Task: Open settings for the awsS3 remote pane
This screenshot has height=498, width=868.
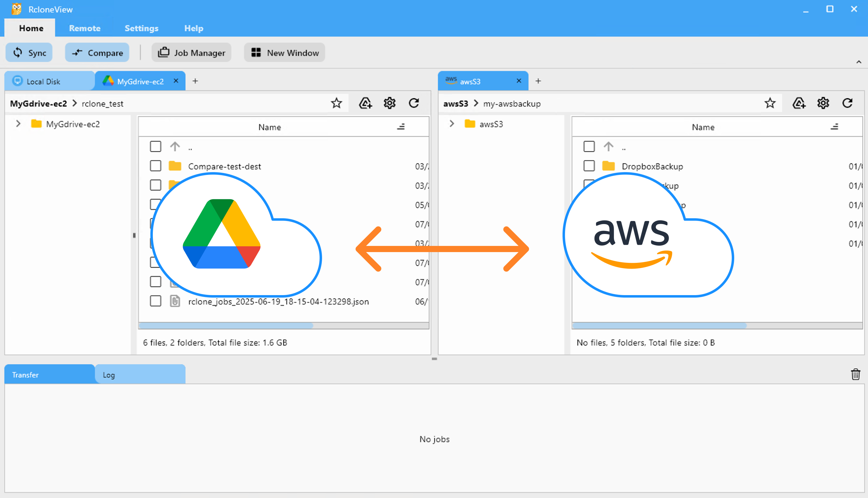Action: [823, 103]
